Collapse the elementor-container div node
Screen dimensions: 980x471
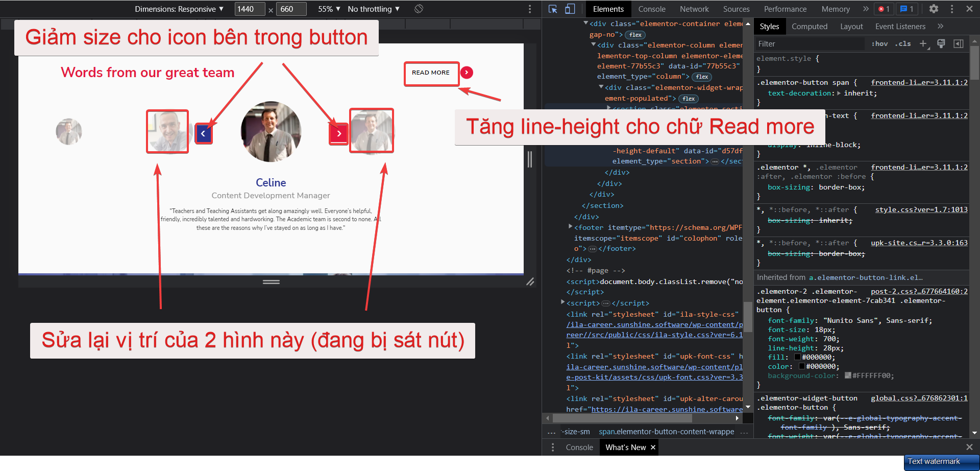click(x=586, y=23)
